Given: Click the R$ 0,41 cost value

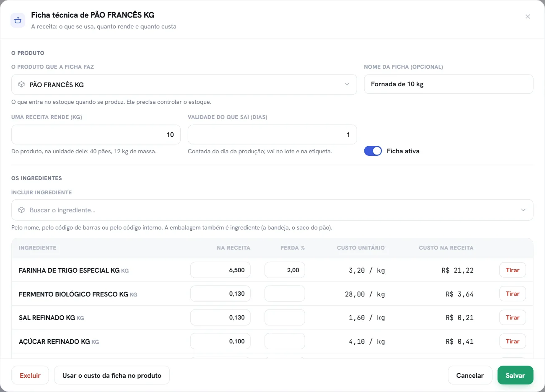Looking at the screenshot, I should pos(459,342).
